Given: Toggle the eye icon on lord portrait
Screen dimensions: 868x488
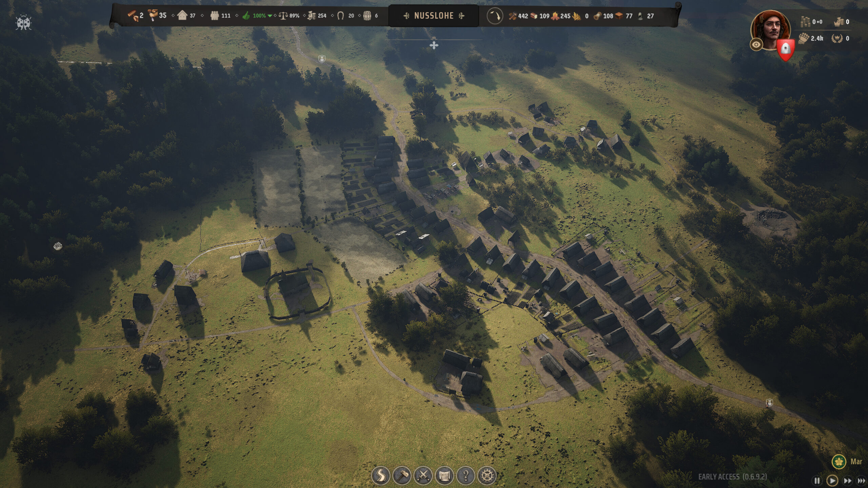Looking at the screenshot, I should pos(756,44).
